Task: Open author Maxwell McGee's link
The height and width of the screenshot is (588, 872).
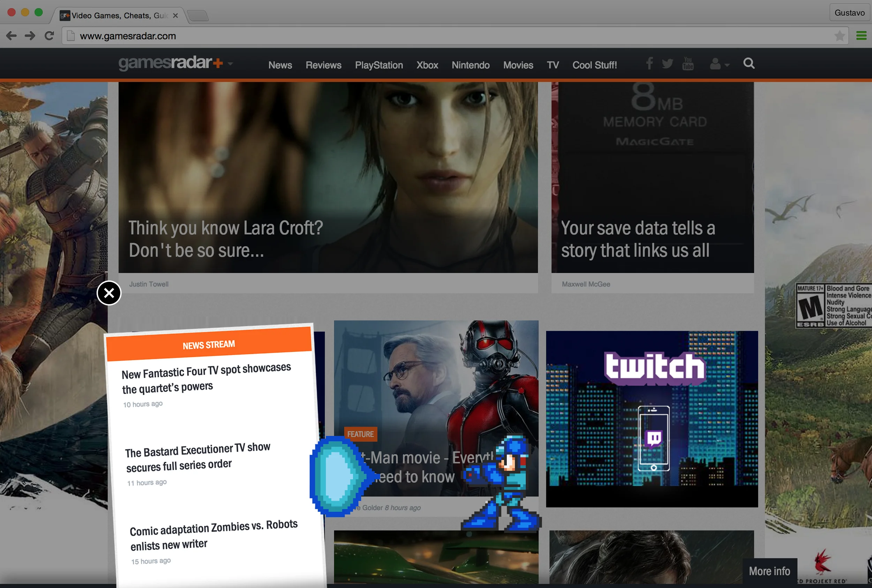Action: [x=586, y=284]
